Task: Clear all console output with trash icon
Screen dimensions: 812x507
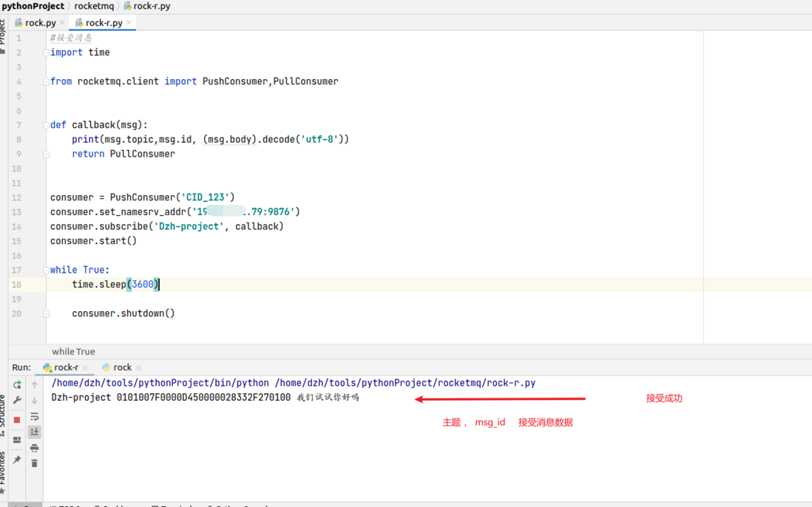Action: [34, 463]
